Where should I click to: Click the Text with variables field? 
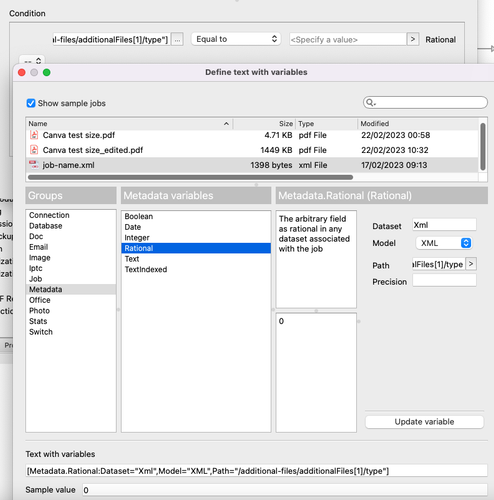point(256,471)
